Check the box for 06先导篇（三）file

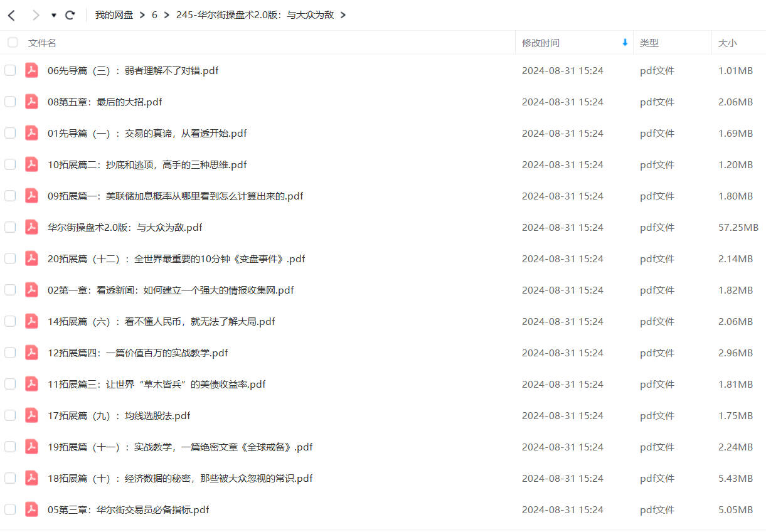[10, 70]
